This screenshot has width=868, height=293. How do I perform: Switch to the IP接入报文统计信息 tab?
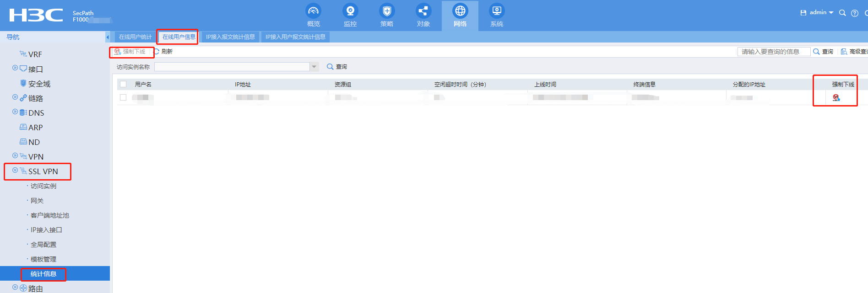[x=230, y=37]
